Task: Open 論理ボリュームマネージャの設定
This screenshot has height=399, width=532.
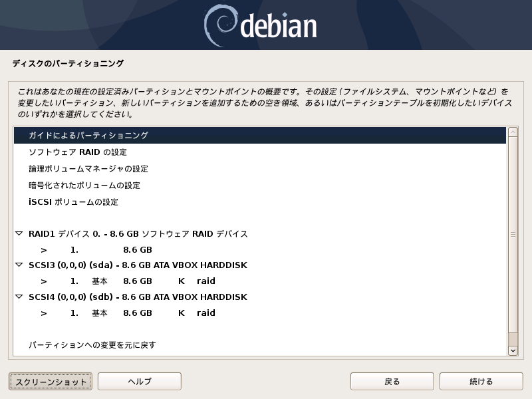Action: 260,169
